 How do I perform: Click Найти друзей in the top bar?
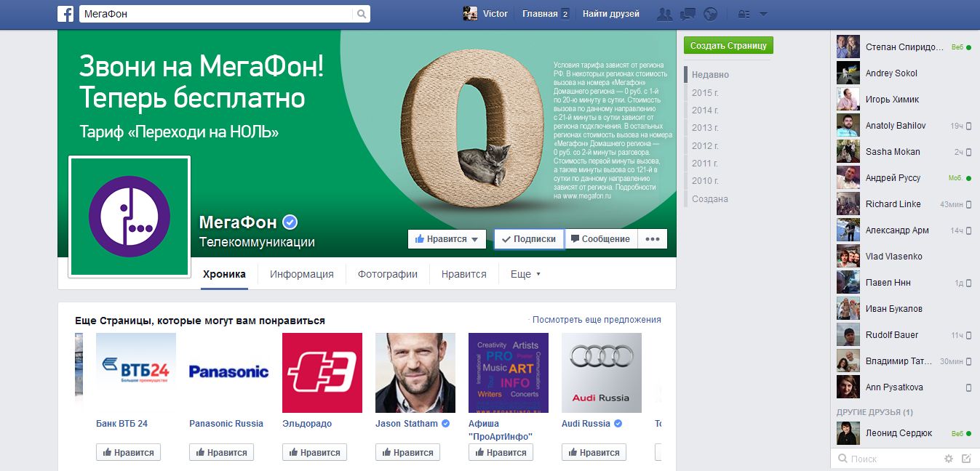point(611,14)
